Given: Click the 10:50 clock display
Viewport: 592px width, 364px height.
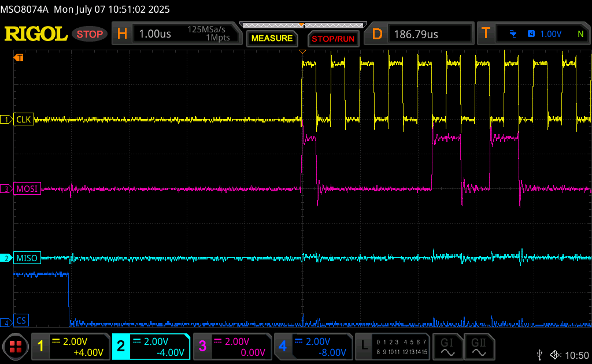Looking at the screenshot, I should (577, 355).
